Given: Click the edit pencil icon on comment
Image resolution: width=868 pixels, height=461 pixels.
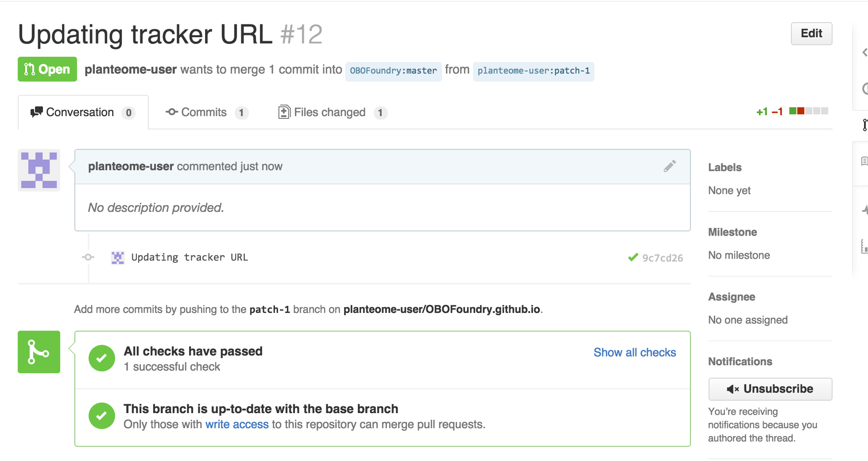Looking at the screenshot, I should (x=670, y=166).
